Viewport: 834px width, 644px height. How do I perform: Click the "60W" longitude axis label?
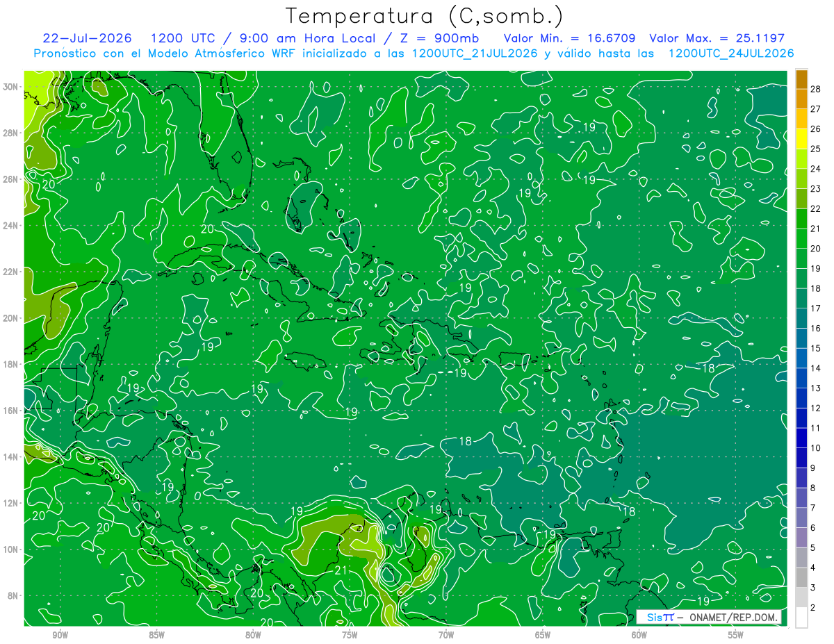639,635
